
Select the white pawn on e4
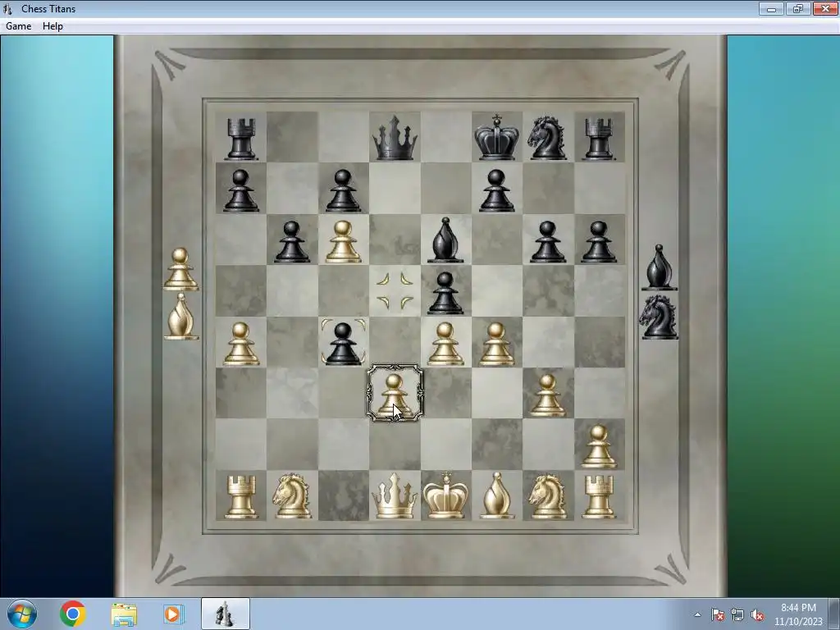(x=445, y=344)
